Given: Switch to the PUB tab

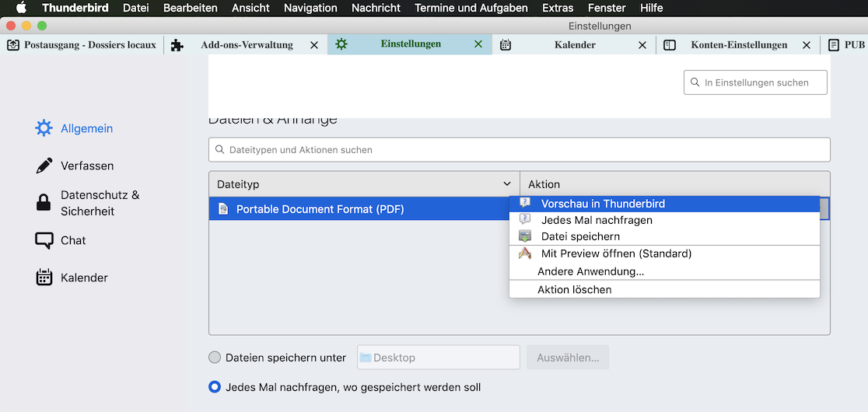Looking at the screenshot, I should click(845, 45).
